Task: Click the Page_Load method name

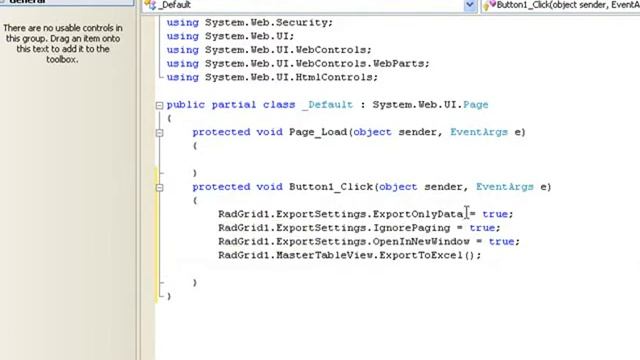Action: pos(318,132)
